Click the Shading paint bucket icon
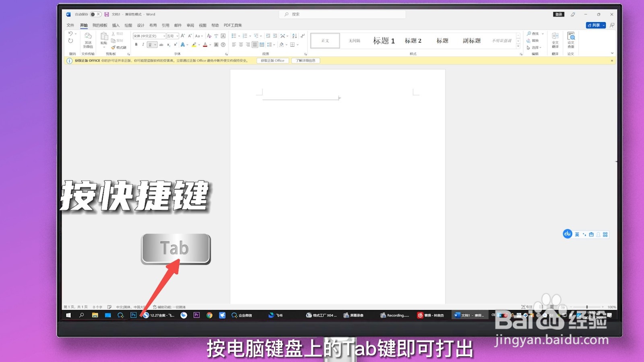644x362 pixels. [281, 45]
